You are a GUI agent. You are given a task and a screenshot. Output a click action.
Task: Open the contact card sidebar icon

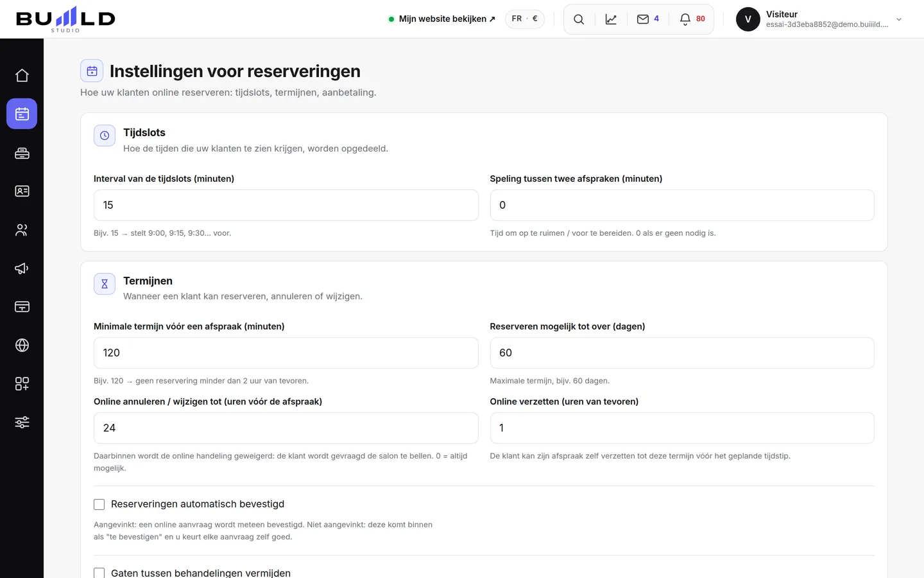[x=22, y=191]
